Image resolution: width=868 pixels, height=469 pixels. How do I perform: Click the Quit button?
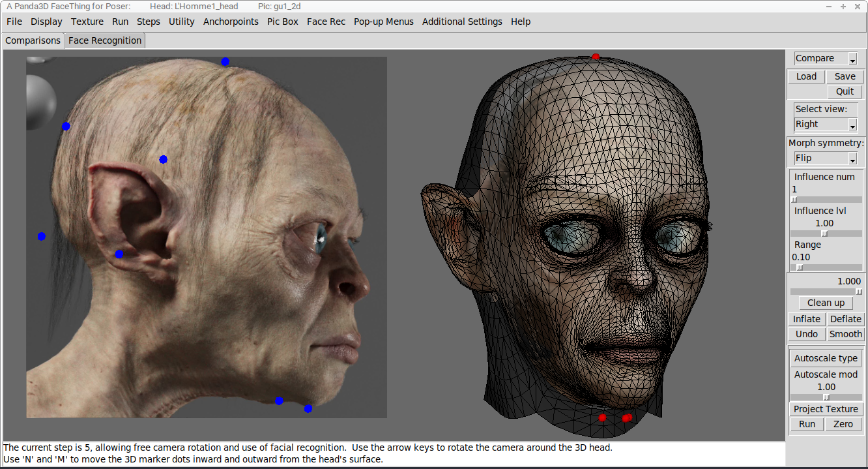coord(845,91)
